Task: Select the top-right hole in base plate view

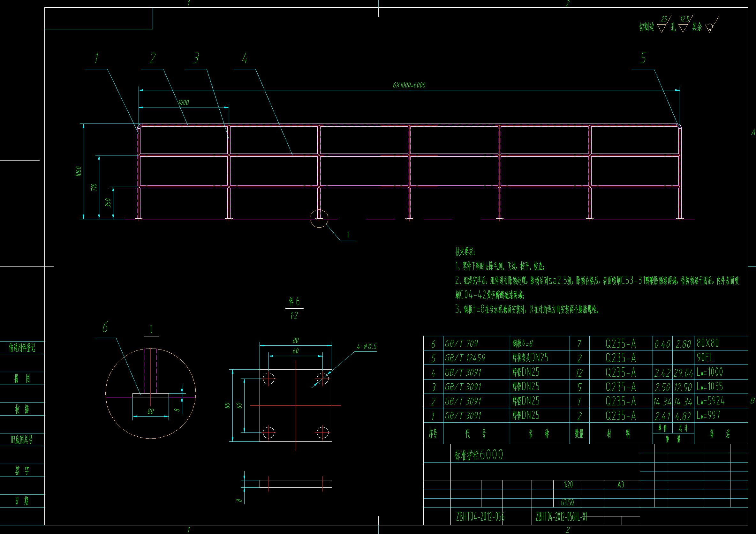Action: point(322,378)
